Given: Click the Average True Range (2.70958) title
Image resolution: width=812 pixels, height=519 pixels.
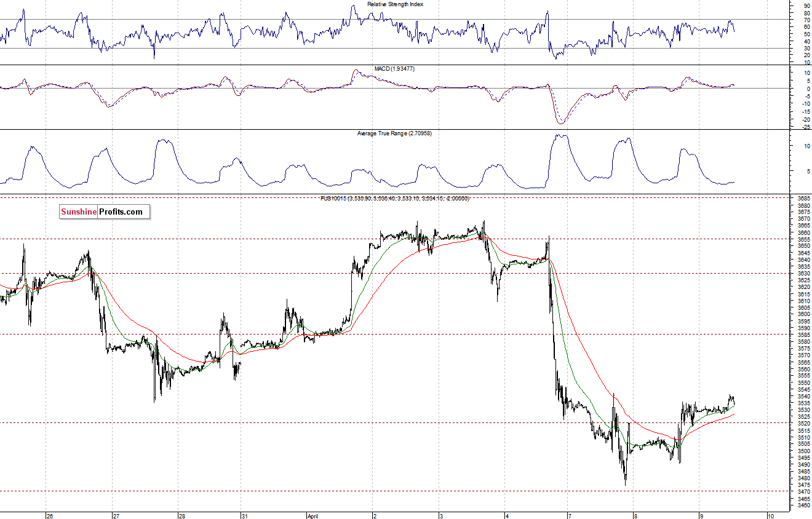Looking at the screenshot, I should pyautogui.click(x=394, y=133).
